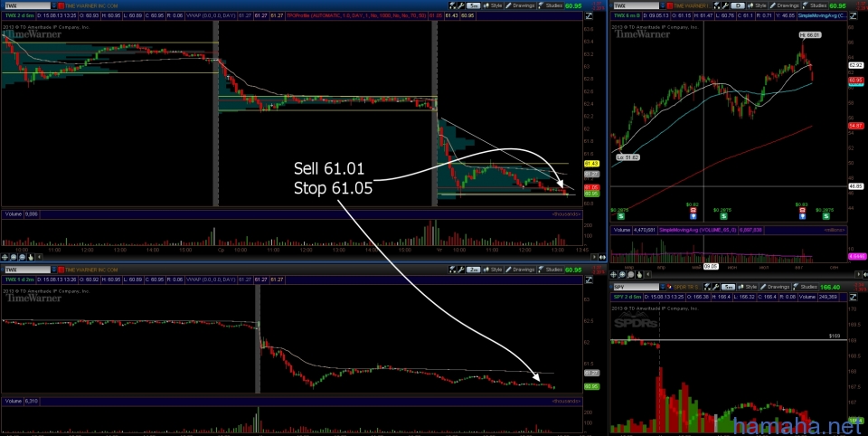Viewport: 868px width, 436px height.
Task: Click auto-scale icon in SPY chart status row
Action: 853,297
